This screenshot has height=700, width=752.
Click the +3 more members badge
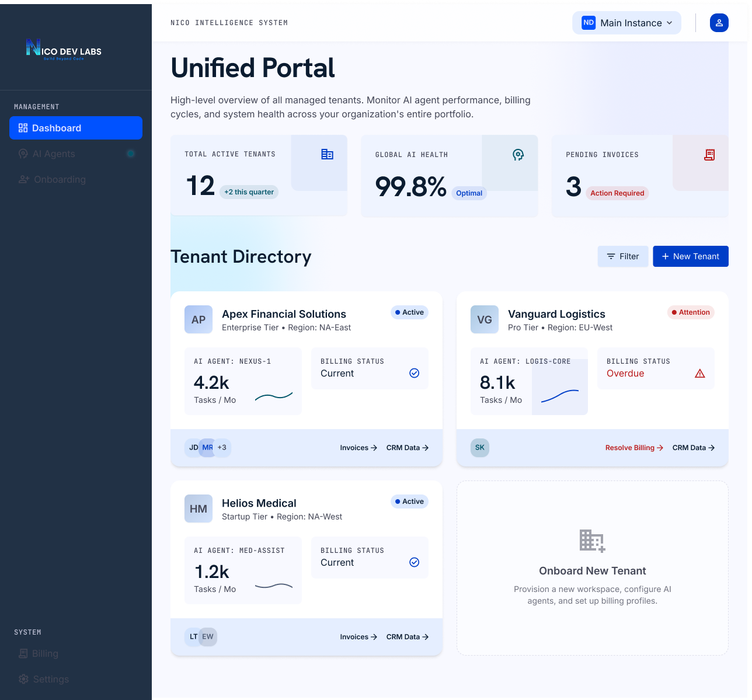[222, 448]
